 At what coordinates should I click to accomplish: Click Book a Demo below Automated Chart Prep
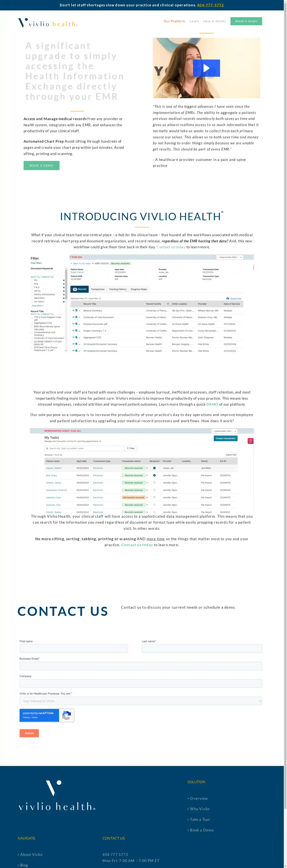(41, 165)
